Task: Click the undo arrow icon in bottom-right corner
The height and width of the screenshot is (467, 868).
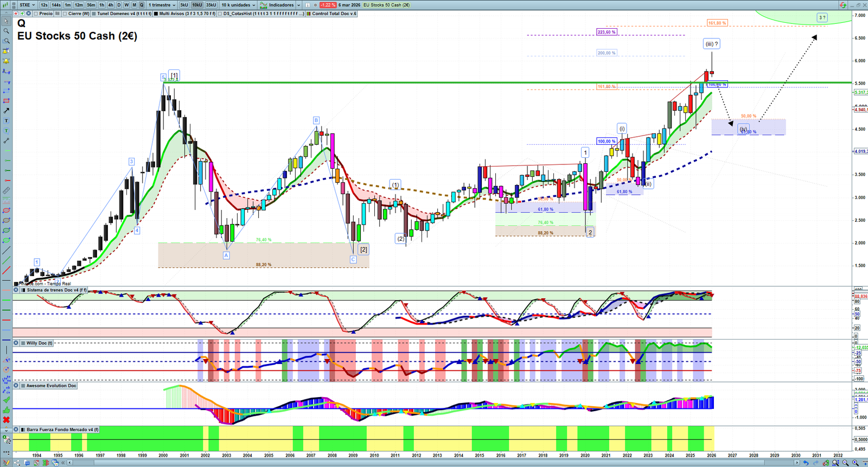Action: click(806, 463)
